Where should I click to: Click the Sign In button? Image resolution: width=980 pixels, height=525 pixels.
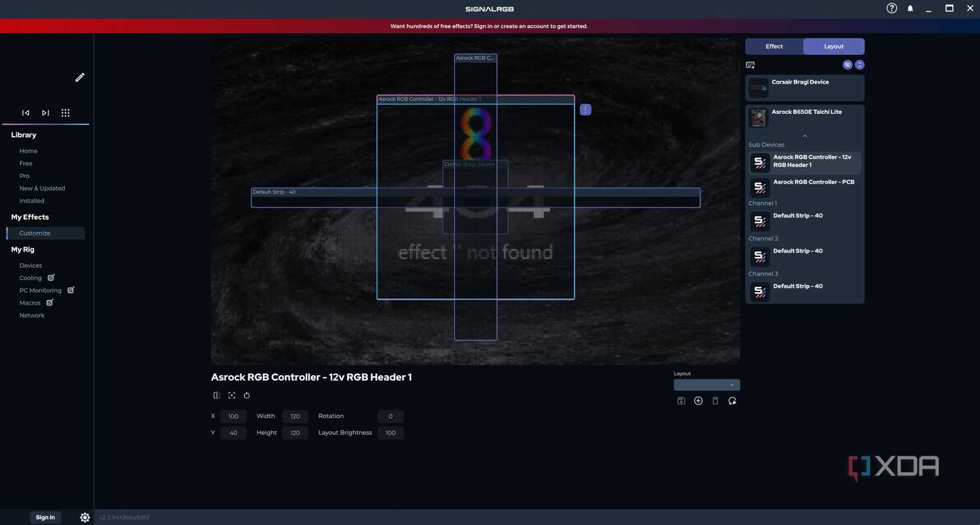click(x=45, y=517)
